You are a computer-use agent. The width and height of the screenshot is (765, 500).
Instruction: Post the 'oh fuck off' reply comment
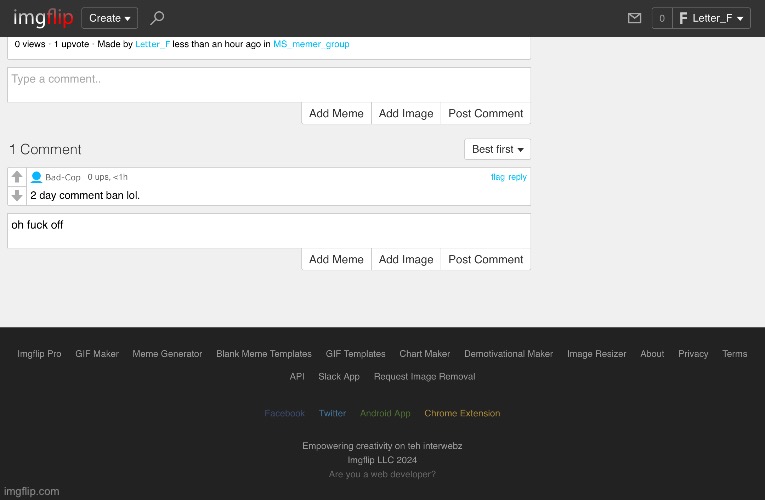pos(485,259)
